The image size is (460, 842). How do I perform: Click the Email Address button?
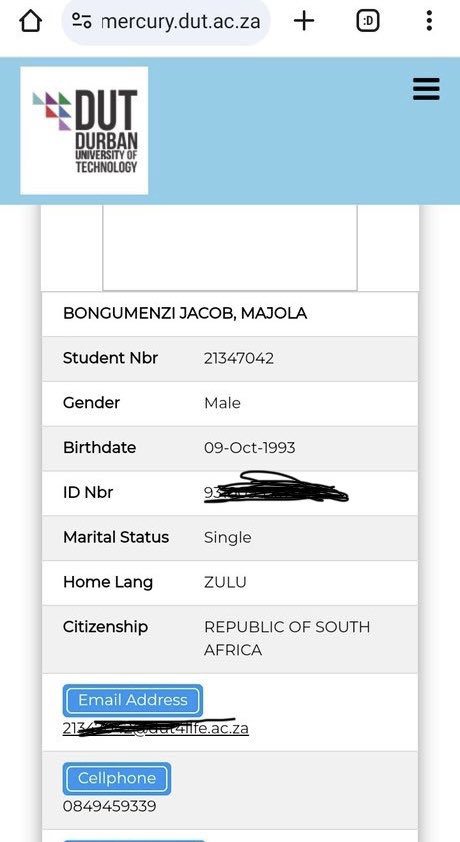click(x=133, y=700)
